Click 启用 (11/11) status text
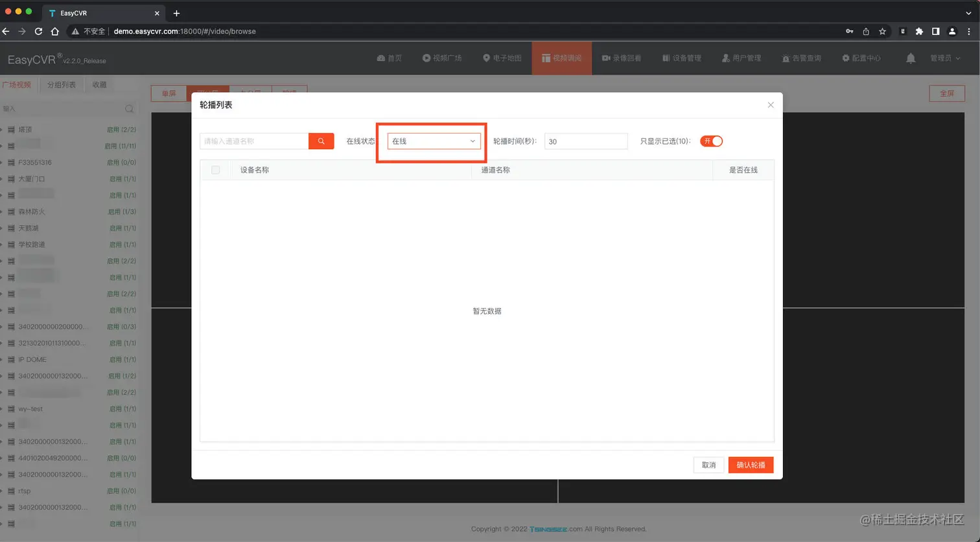 [121, 146]
